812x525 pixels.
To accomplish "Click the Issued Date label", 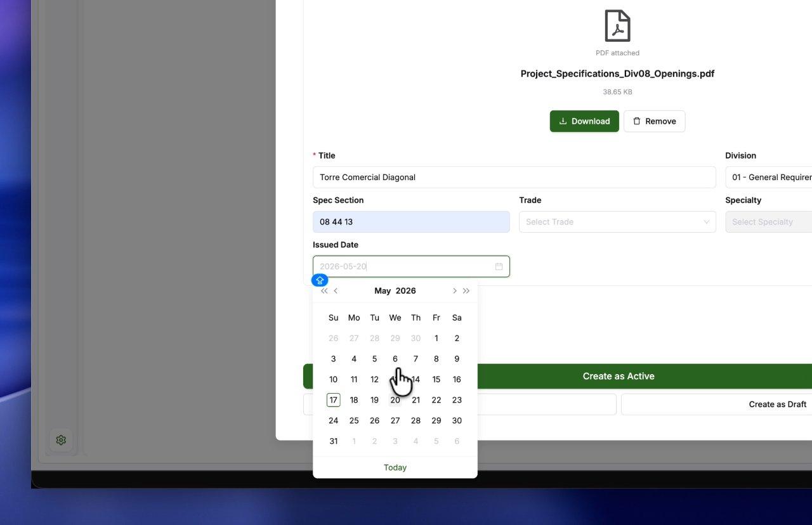I will click(336, 245).
